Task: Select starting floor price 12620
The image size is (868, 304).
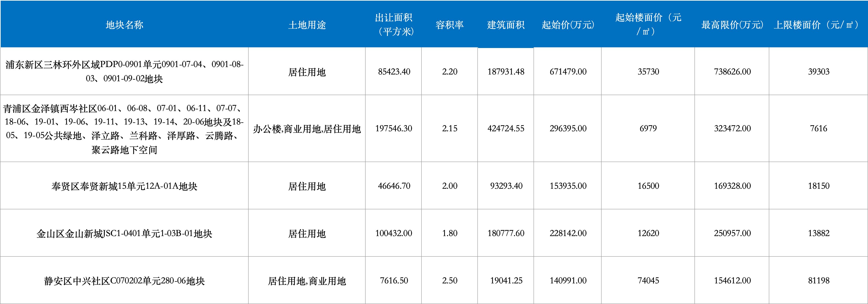Action: point(648,233)
